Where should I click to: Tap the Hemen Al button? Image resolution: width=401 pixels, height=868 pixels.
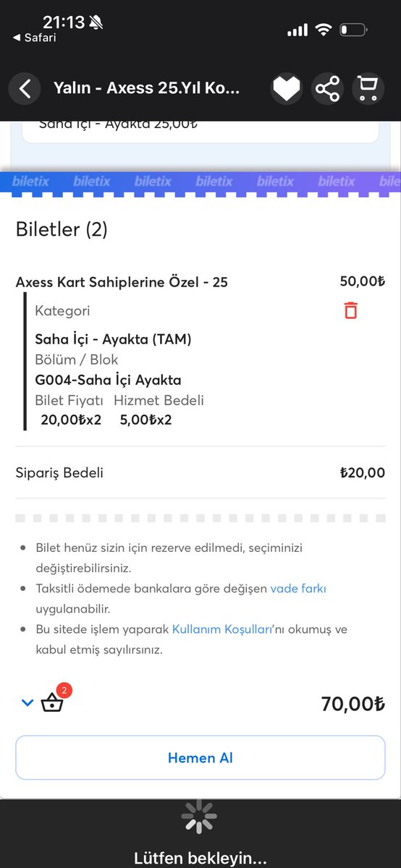(x=200, y=758)
